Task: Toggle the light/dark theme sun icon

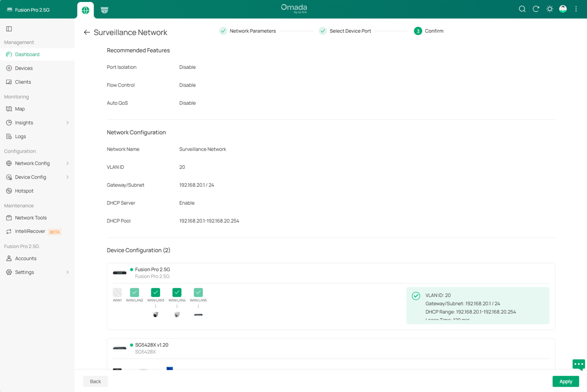Action: pyautogui.click(x=550, y=9)
